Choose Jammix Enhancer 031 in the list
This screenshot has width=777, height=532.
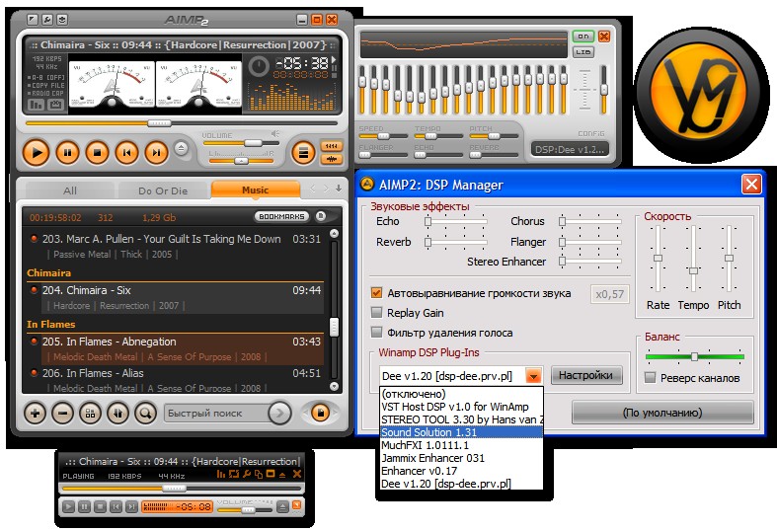461,458
